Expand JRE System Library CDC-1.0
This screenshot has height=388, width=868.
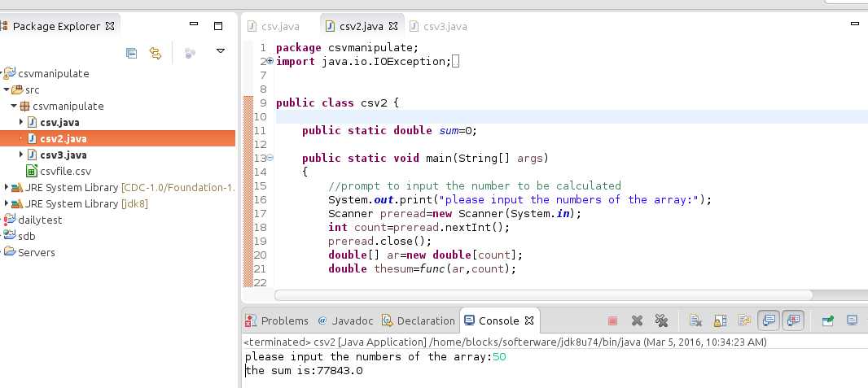6,187
